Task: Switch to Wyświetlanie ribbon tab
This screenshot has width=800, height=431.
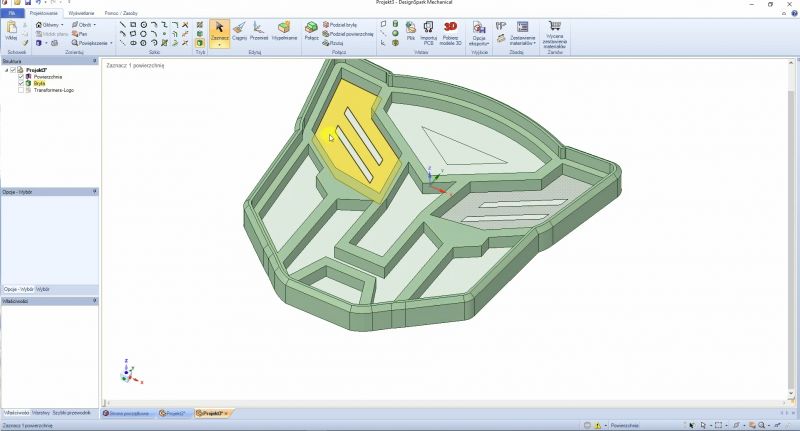Action: click(x=82, y=13)
